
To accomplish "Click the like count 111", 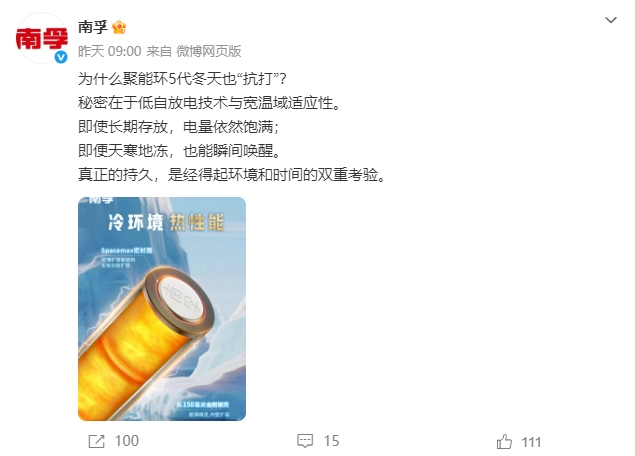I will 531,442.
